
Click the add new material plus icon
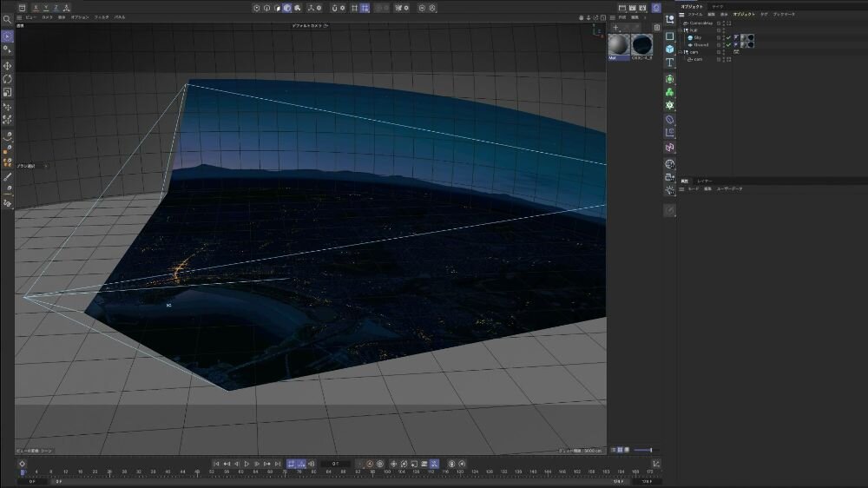pyautogui.click(x=615, y=28)
